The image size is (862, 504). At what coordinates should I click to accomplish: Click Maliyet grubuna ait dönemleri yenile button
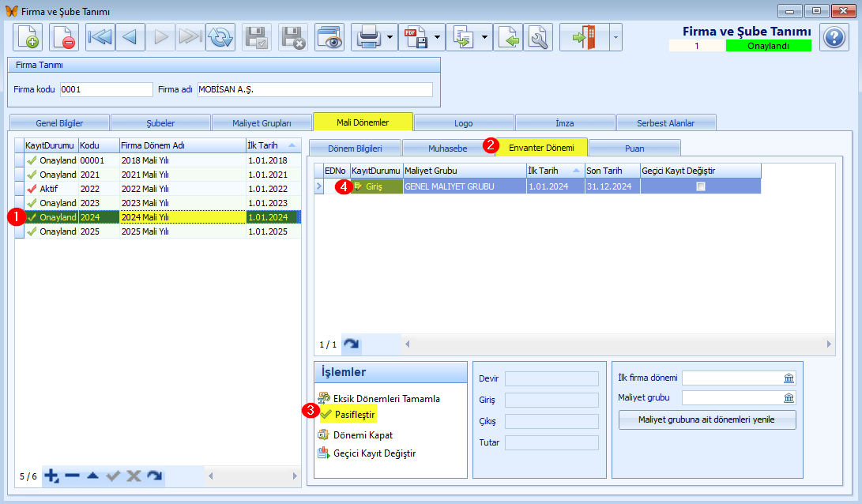pos(706,419)
